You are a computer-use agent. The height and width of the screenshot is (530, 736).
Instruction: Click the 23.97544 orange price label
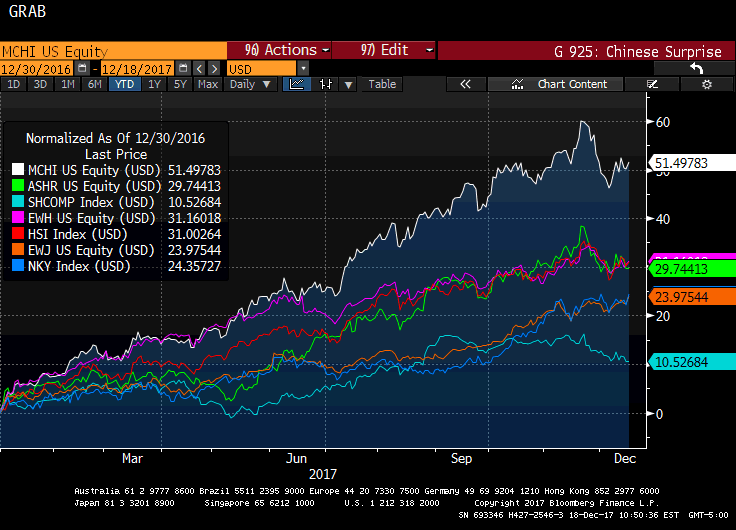(x=691, y=297)
